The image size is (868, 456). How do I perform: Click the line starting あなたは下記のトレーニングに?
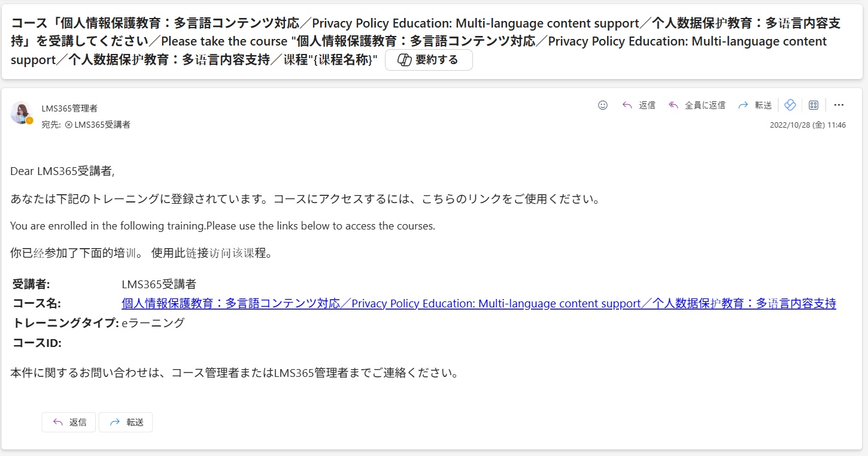pos(305,200)
